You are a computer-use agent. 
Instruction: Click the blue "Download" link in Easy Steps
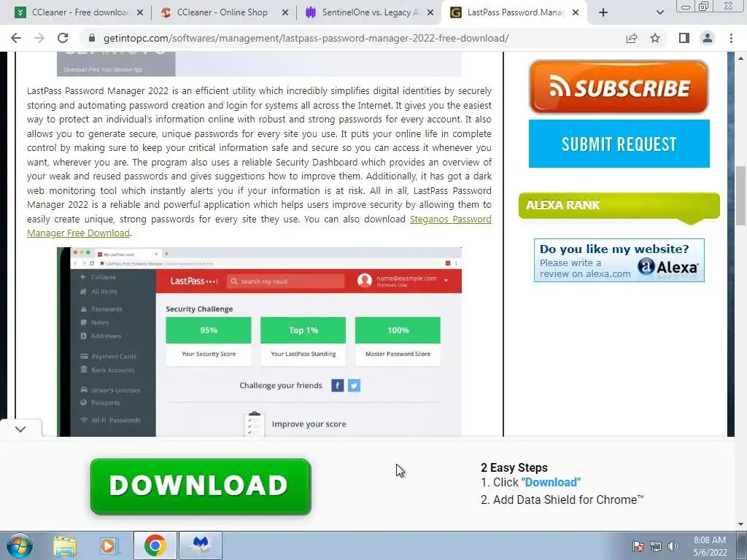point(551,483)
